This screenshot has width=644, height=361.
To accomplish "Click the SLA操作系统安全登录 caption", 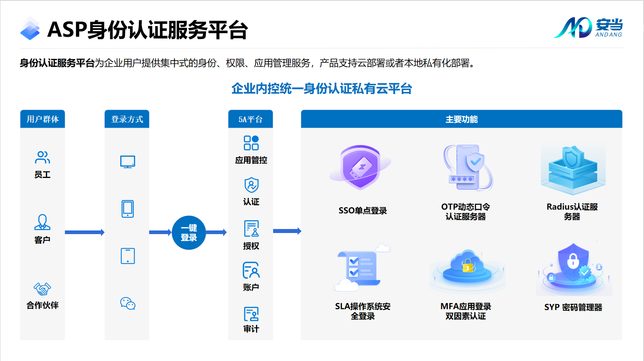I will pyautogui.click(x=362, y=311).
